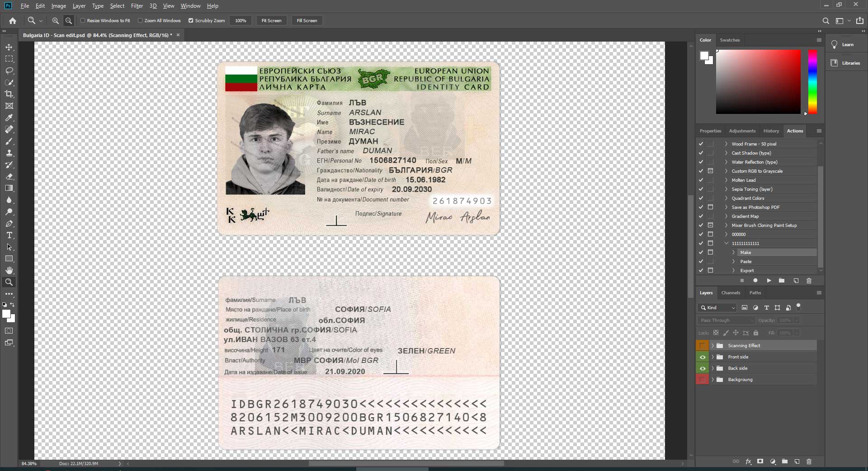Open the Kind filter dropdown in Layers
This screenshot has width=868, height=471.
coord(718,308)
